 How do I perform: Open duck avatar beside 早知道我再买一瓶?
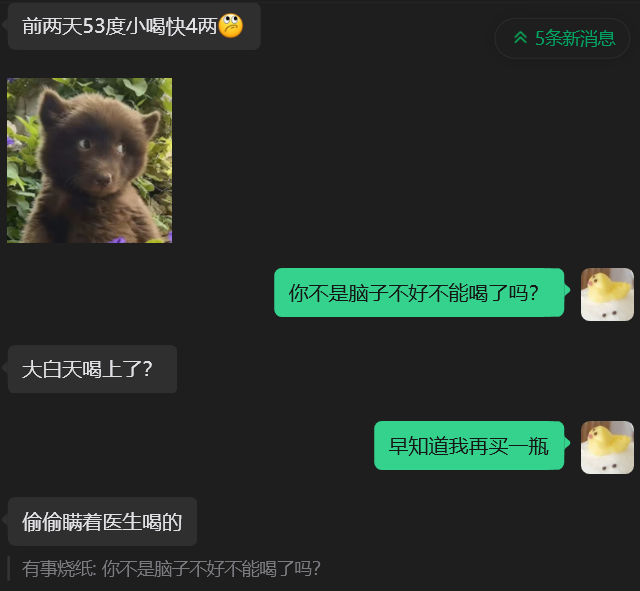[607, 447]
